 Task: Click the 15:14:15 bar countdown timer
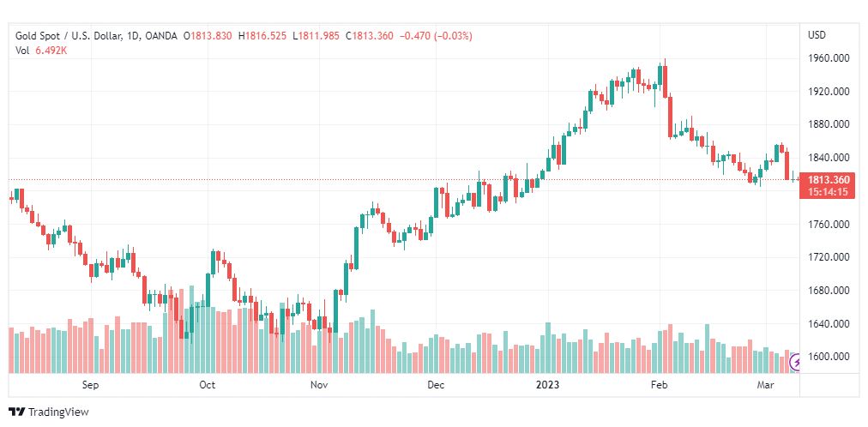coord(823,191)
